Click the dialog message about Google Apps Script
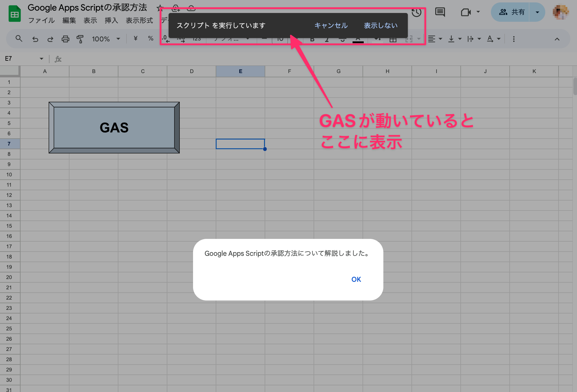The height and width of the screenshot is (392, 577). pos(288,253)
